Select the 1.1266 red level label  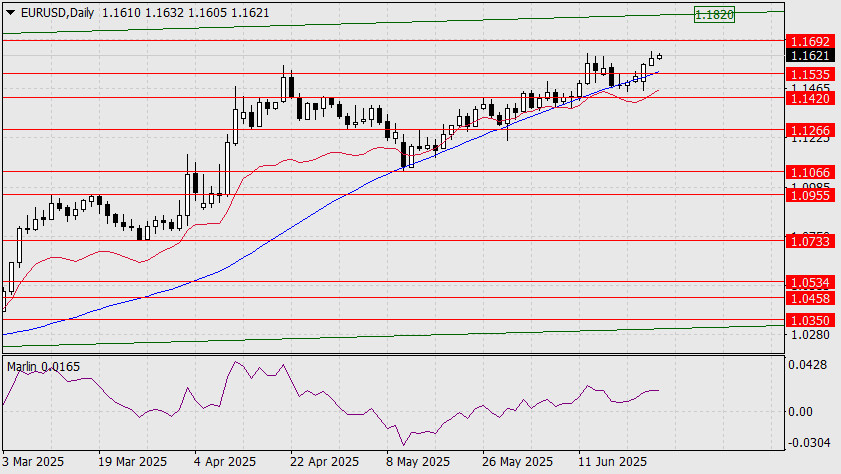[810, 130]
